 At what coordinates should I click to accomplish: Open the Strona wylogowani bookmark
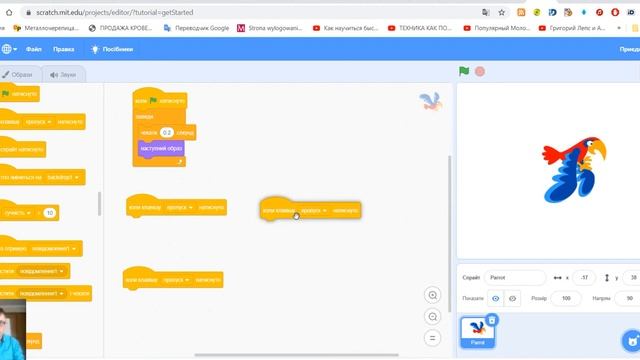pyautogui.click(x=270, y=28)
